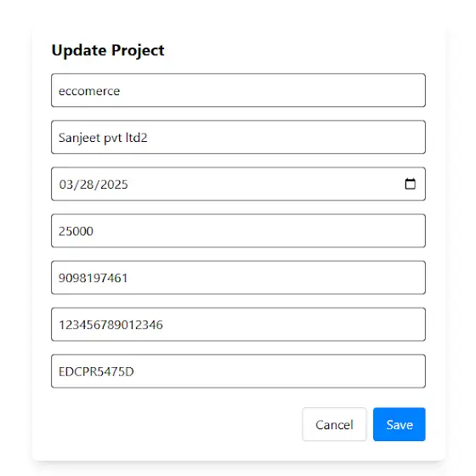Screen dimensions: 476x476
Task: Select the month segment 03 in date
Action: 66,184
